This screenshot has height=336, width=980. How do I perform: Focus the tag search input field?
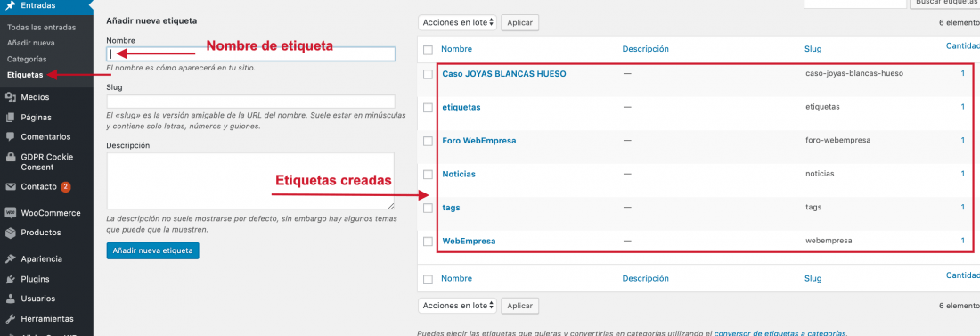pyautogui.click(x=854, y=4)
